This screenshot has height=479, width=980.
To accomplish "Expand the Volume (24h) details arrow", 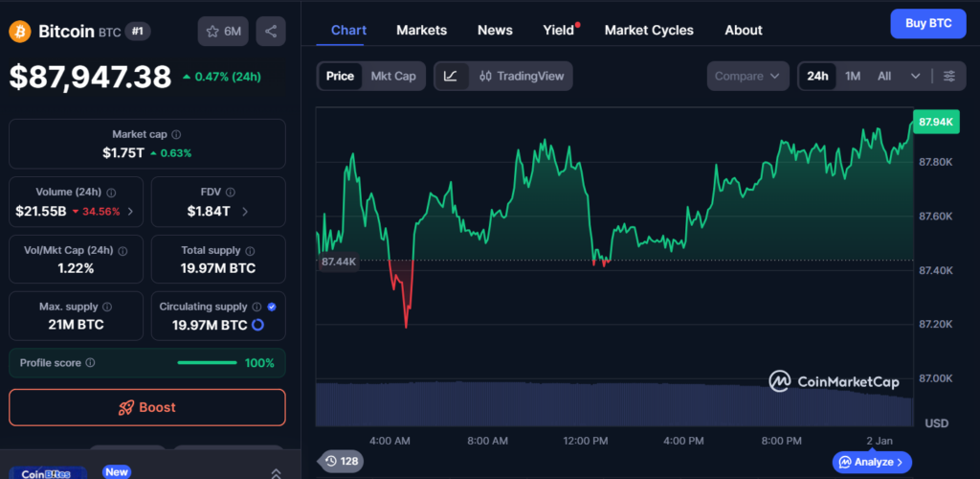I will point(130,211).
